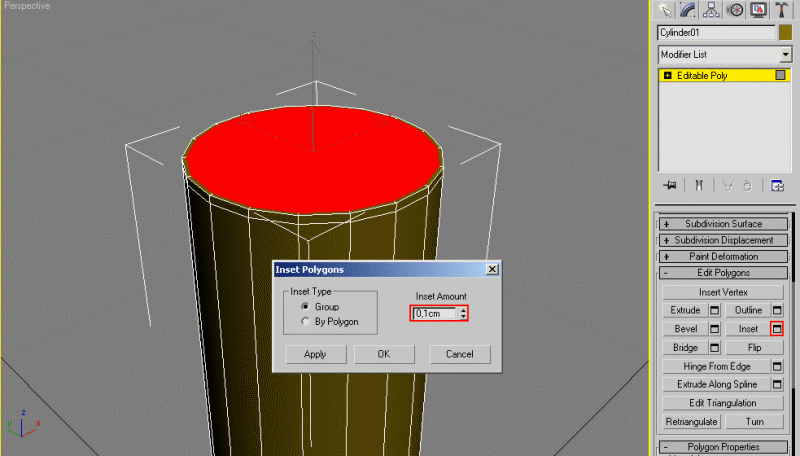Screen dimensions: 800x456
Task: Click the Make Unique icon
Action: click(728, 185)
